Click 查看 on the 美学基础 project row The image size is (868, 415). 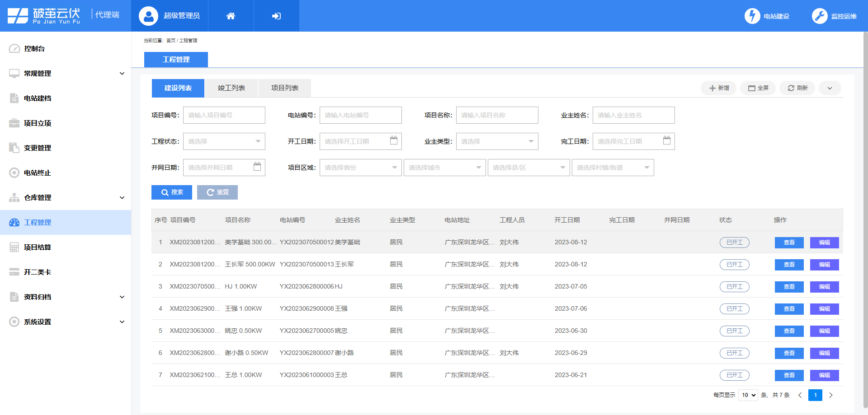[789, 242]
